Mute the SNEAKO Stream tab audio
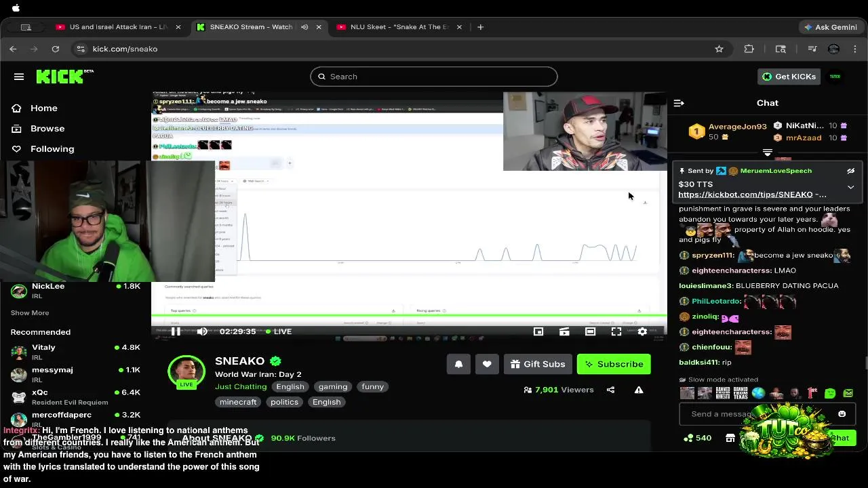Viewport: 868px width, 488px height. [304, 27]
